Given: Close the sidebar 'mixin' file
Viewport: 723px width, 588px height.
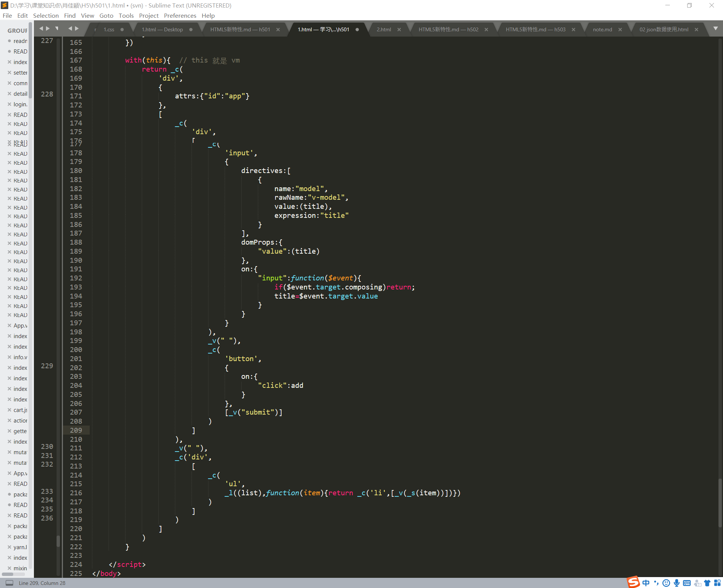Looking at the screenshot, I should click(x=9, y=568).
